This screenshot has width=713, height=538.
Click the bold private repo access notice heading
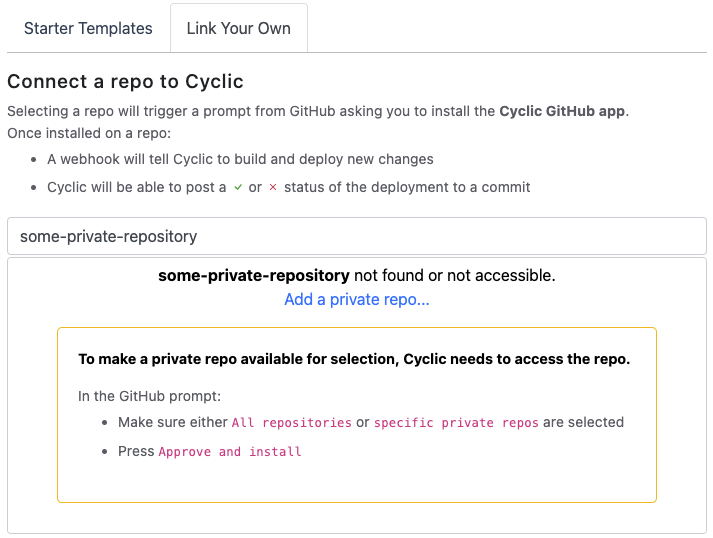tap(354, 359)
